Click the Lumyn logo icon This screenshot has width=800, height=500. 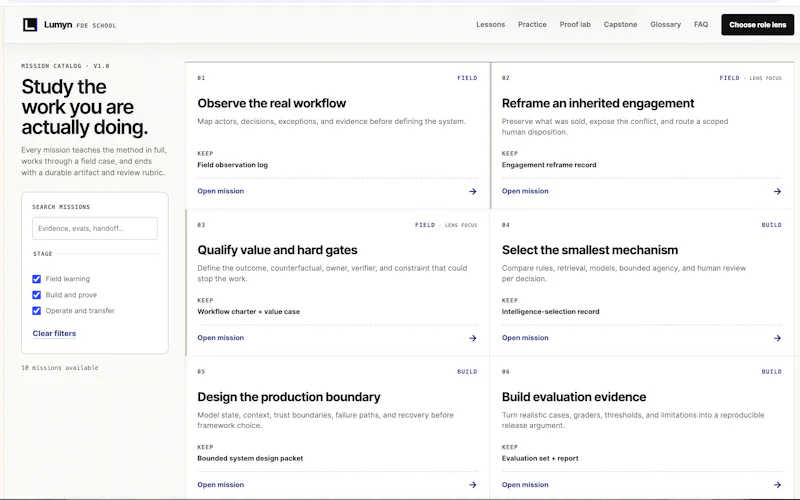pyautogui.click(x=30, y=24)
